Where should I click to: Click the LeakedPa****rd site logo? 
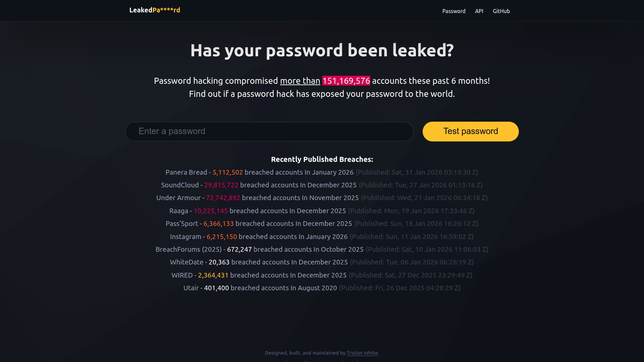click(x=155, y=10)
